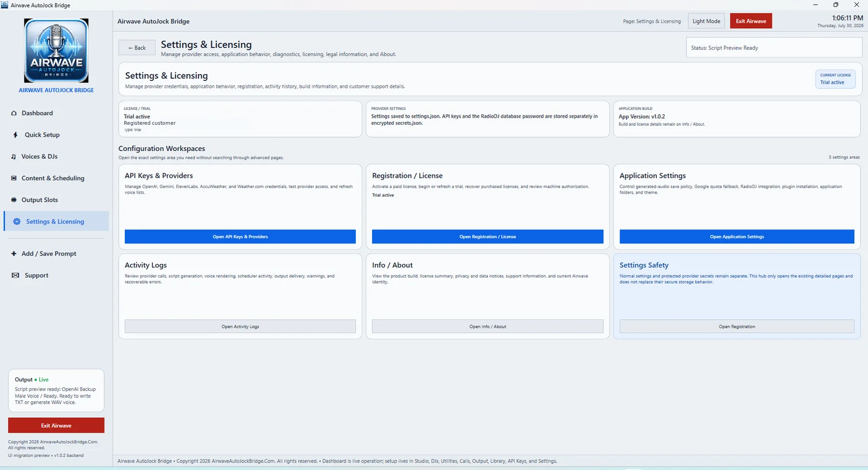Click the Dashboard home icon
Image resolution: width=868 pixels, height=470 pixels.
point(14,113)
